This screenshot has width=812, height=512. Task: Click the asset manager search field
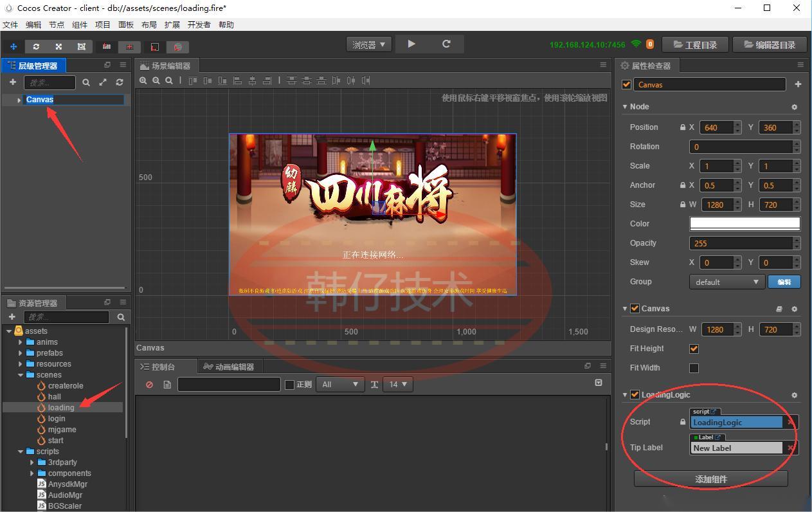click(x=66, y=316)
